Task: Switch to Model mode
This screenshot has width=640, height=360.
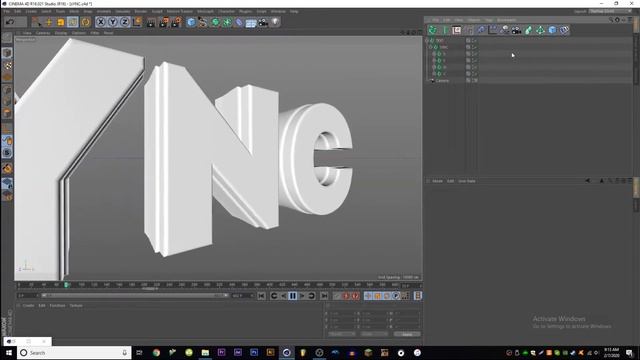Action: click(7, 53)
